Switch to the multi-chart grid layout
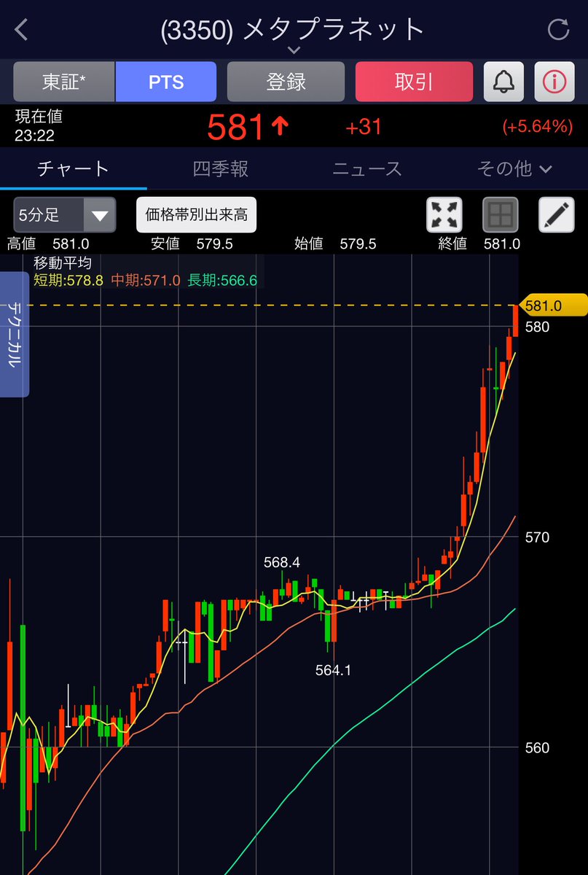 tap(501, 215)
